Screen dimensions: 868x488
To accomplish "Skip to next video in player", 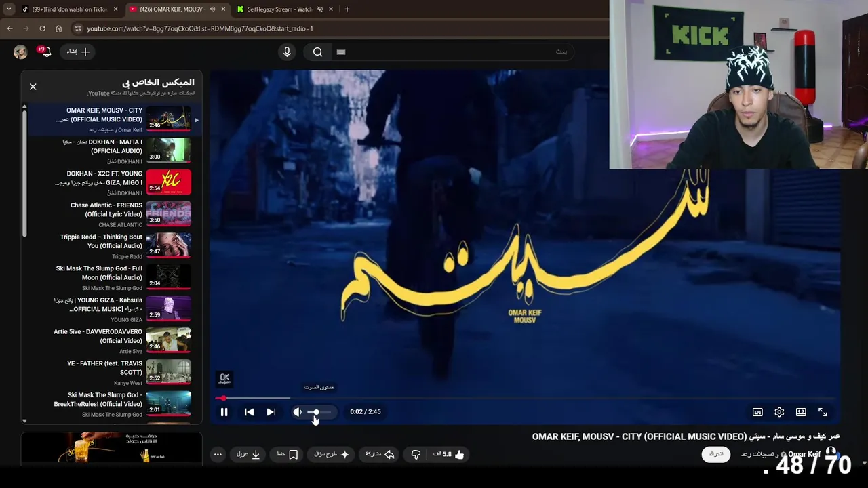I will [271, 412].
